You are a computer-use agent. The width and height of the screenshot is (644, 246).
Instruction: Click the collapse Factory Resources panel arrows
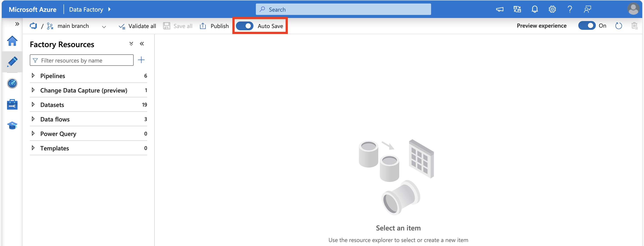[x=141, y=44]
